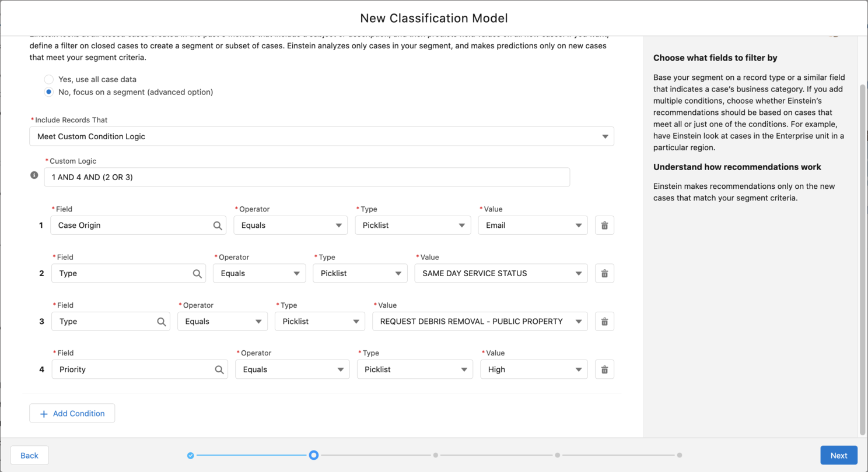The image size is (868, 472).
Task: Expand the High priority value dropdown
Action: (x=534, y=369)
